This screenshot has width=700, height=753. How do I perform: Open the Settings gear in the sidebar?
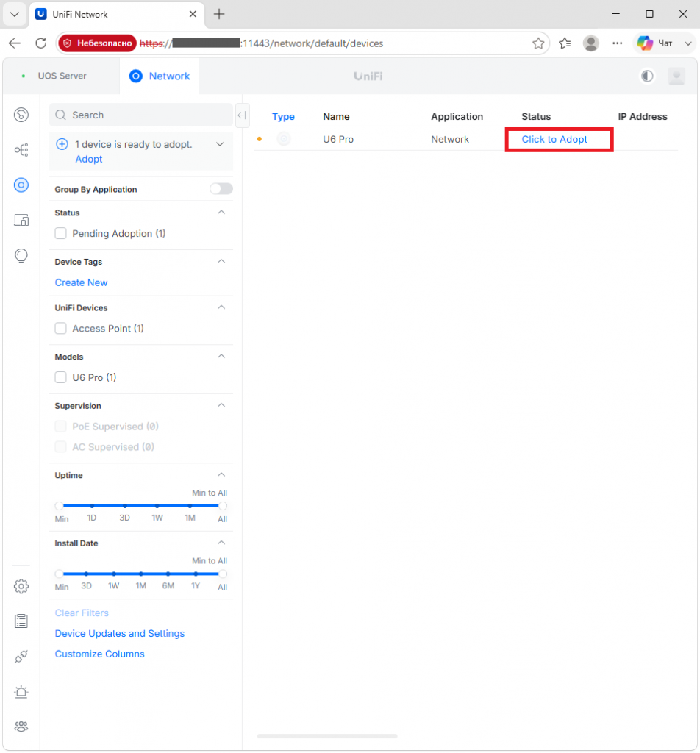pos(21,586)
